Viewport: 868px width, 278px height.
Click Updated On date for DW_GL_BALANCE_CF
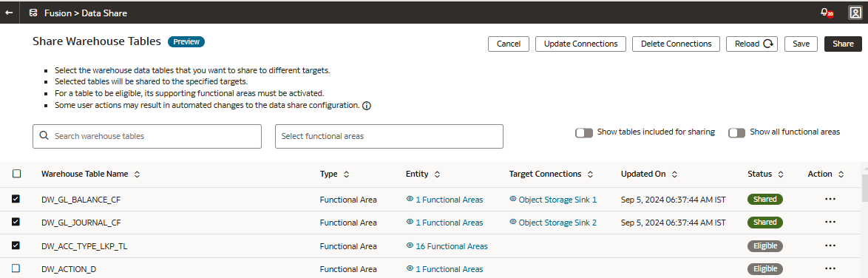673,200
